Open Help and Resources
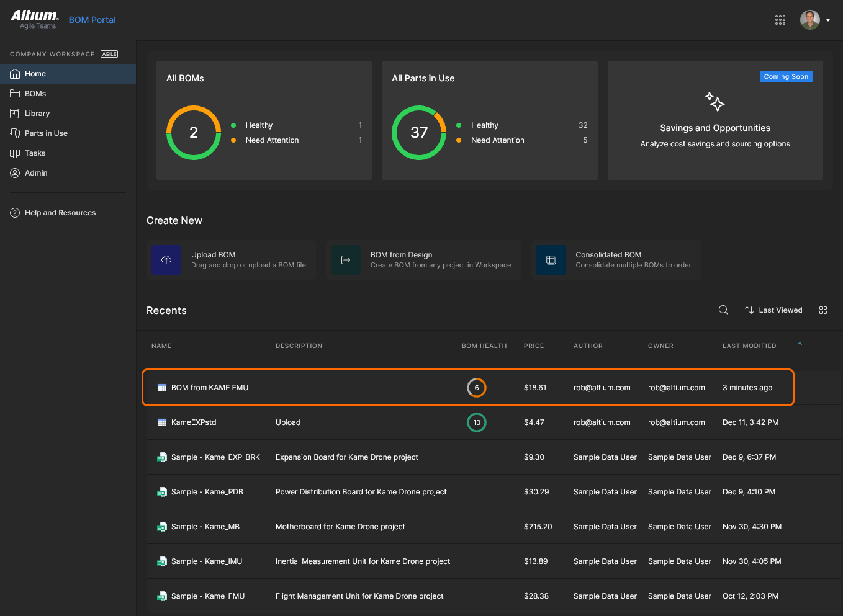The height and width of the screenshot is (616, 843). pos(60,213)
